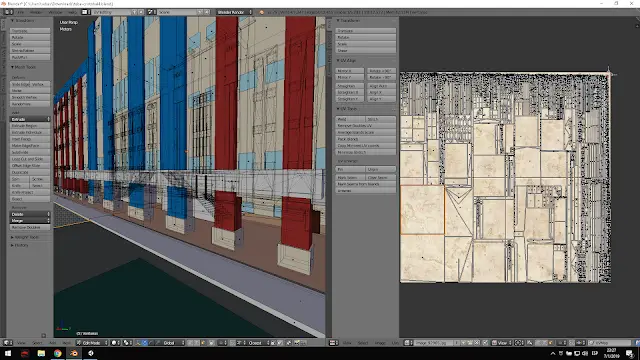Viewport: 640px width, 360px height.
Task: Click Extrude Region button
Action: tap(30, 126)
